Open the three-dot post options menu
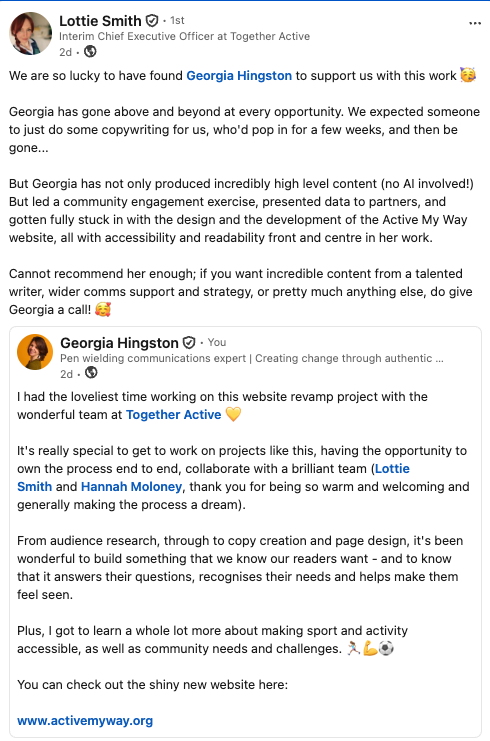 point(475,23)
